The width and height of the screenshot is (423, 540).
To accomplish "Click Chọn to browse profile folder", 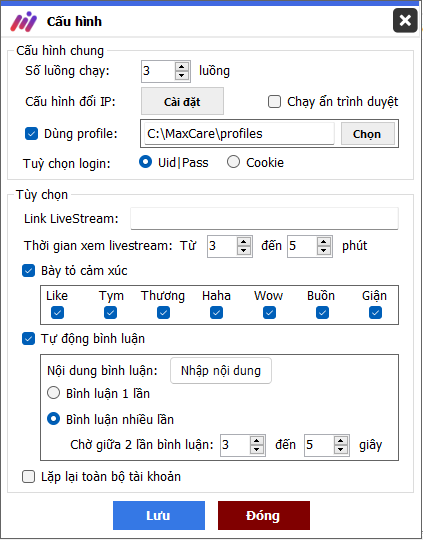I will [368, 134].
